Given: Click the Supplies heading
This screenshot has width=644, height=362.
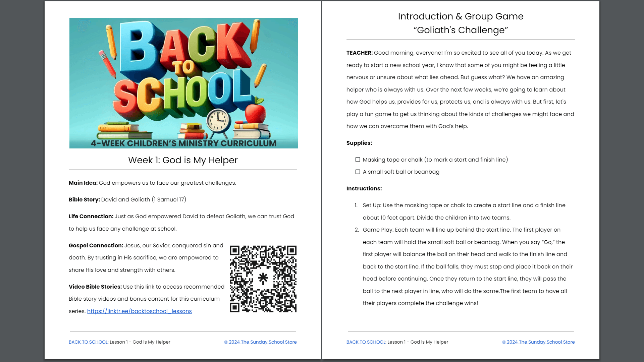Looking at the screenshot, I should click(359, 143).
